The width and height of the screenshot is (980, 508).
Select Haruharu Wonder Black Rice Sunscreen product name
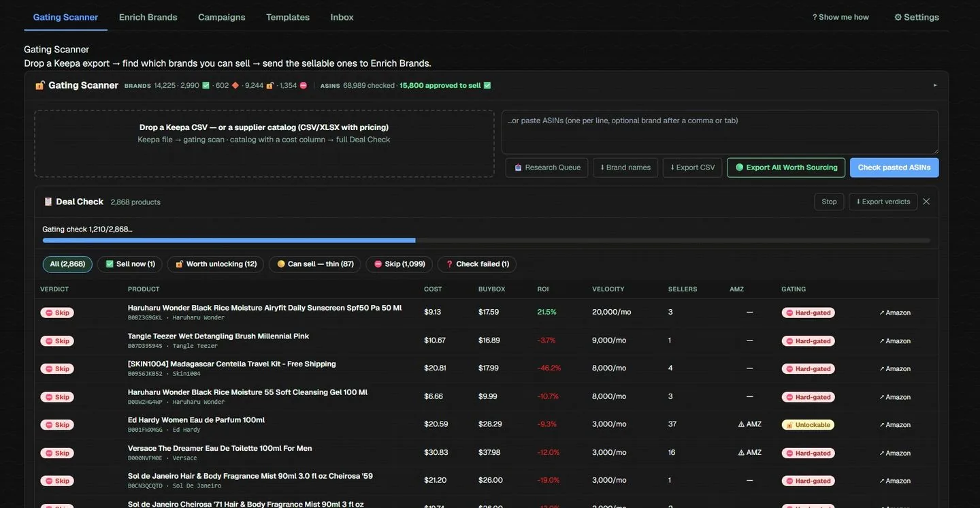tap(265, 308)
